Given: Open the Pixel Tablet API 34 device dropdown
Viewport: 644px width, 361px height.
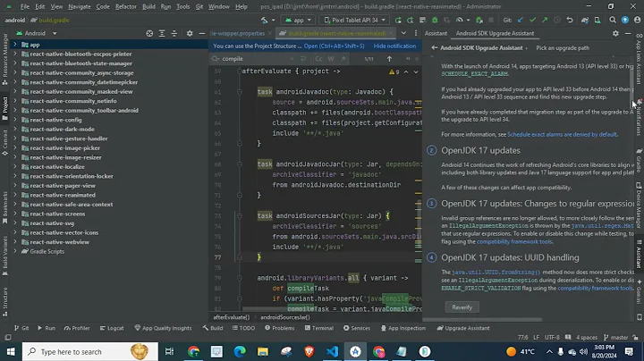Looking at the screenshot, I should pos(354,20).
